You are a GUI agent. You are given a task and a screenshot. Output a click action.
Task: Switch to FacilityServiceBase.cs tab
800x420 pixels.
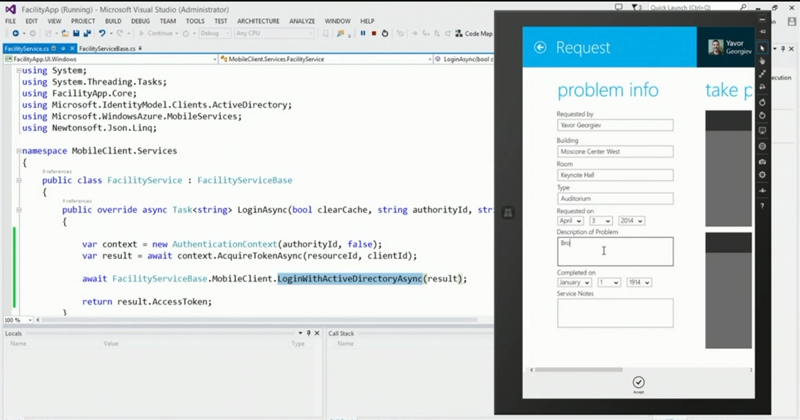(107, 48)
